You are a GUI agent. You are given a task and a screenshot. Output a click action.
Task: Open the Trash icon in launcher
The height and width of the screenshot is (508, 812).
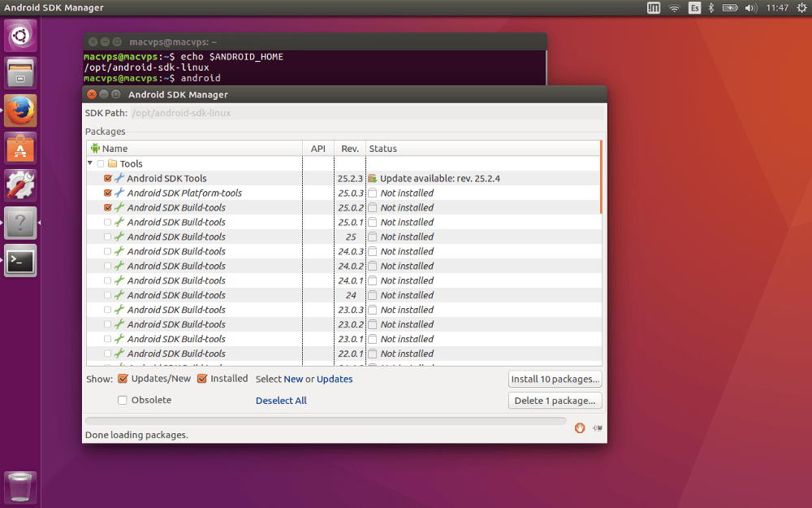click(x=20, y=487)
